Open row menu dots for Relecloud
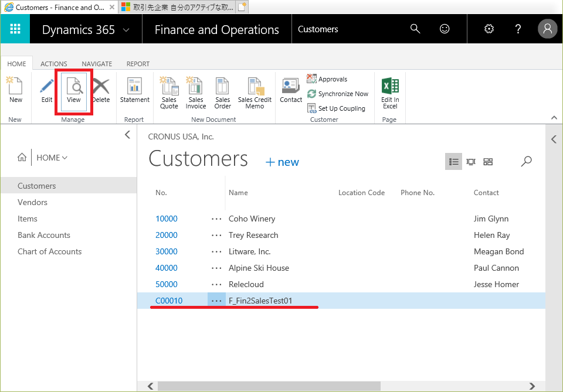Image resolution: width=563 pixels, height=392 pixels. tap(216, 285)
